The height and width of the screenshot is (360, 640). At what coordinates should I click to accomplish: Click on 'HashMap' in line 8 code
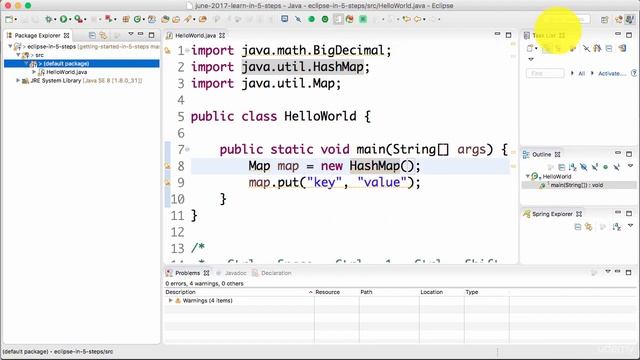point(375,166)
